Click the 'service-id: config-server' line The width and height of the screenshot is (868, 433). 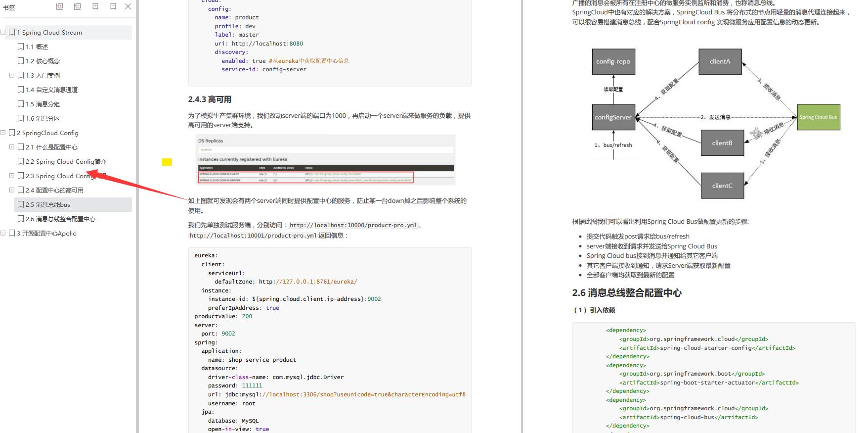264,69
